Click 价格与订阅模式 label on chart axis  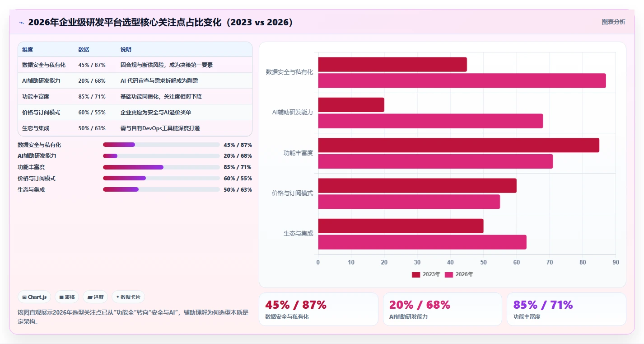(x=293, y=193)
